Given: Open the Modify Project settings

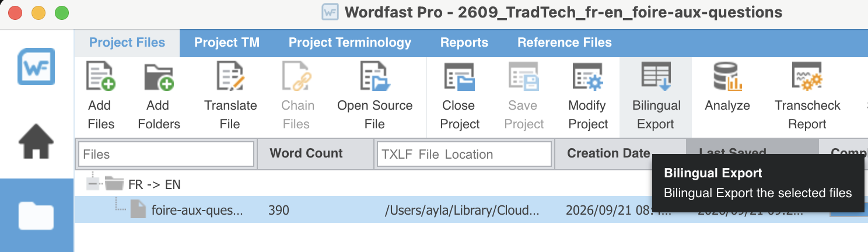Looking at the screenshot, I should click(587, 97).
